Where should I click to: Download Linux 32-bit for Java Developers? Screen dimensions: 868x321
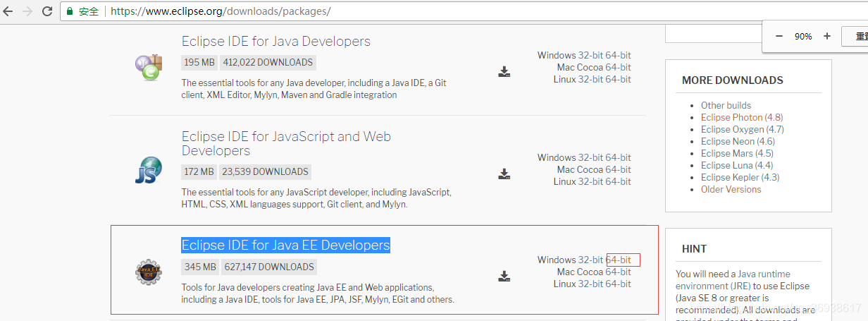[591, 79]
